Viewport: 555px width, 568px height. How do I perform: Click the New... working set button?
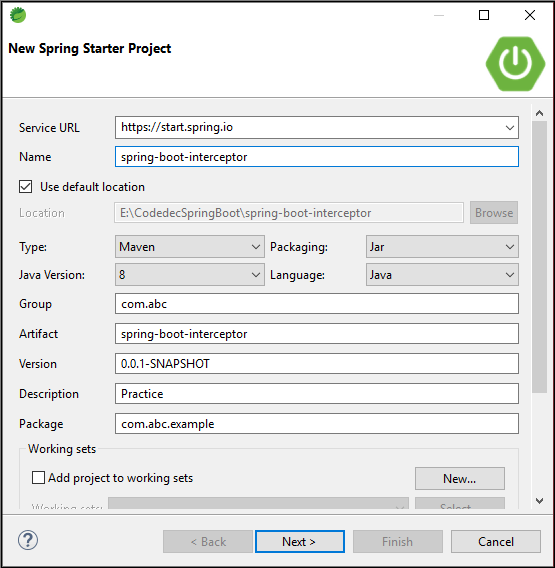click(x=460, y=479)
